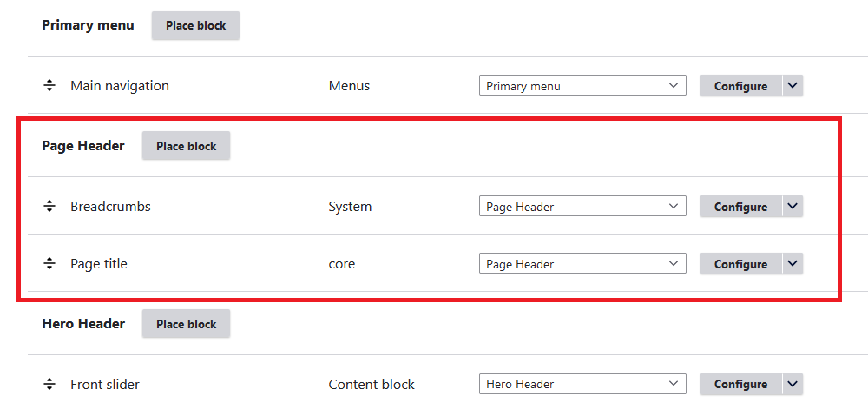Image resolution: width=868 pixels, height=403 pixels.
Task: Open the Front slider region dropdown
Action: click(x=582, y=384)
